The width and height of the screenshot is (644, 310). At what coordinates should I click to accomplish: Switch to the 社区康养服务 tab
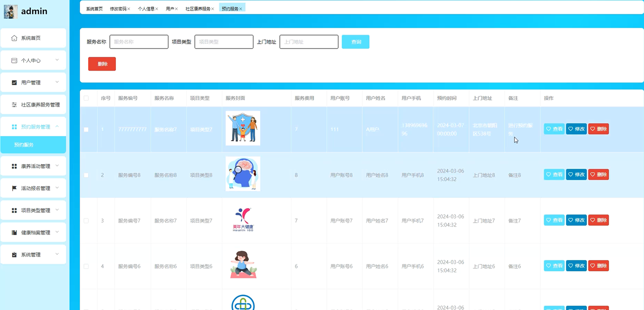tap(198, 9)
